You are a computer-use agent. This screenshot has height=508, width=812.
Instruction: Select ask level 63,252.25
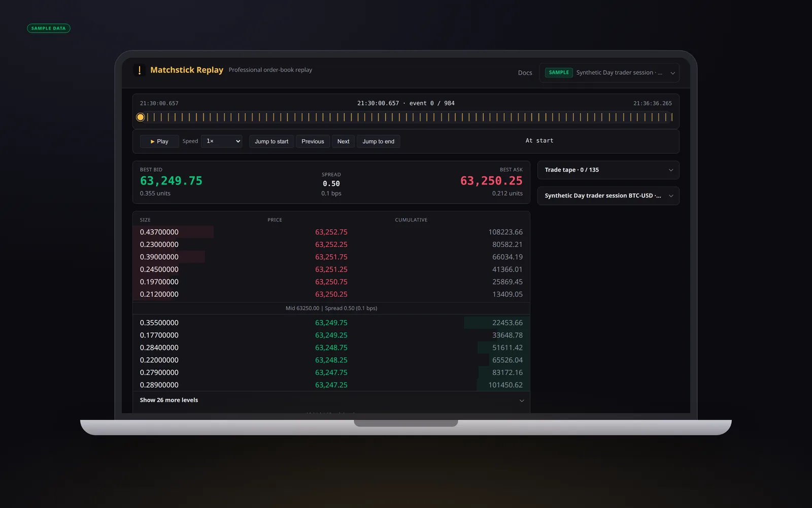(x=331, y=244)
